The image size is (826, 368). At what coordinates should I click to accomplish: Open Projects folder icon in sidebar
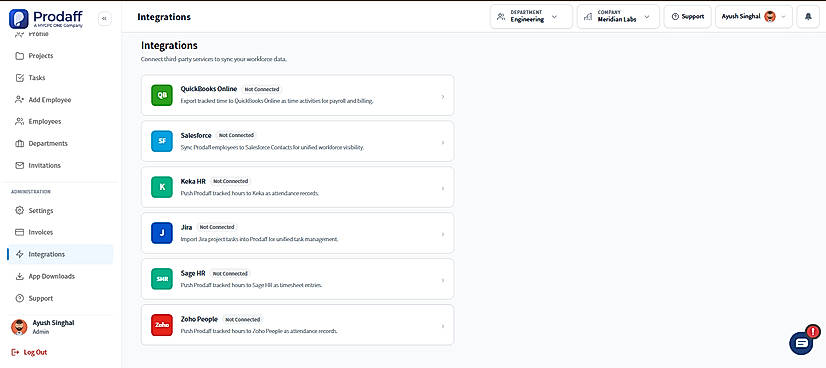tap(19, 56)
